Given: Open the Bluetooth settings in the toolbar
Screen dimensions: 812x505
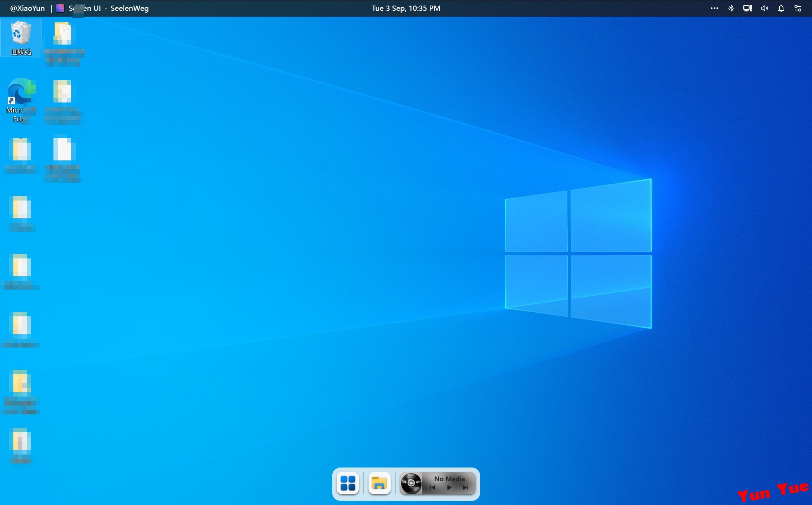Looking at the screenshot, I should (731, 8).
